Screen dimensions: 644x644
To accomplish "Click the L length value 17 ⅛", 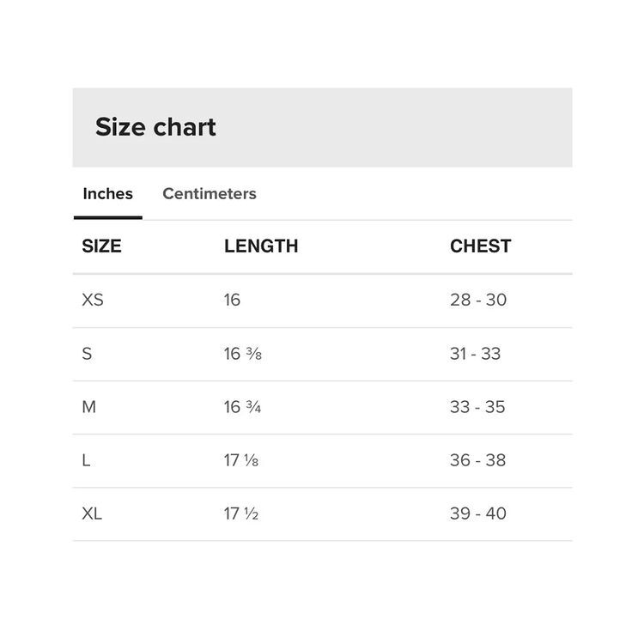I will pos(241,460).
